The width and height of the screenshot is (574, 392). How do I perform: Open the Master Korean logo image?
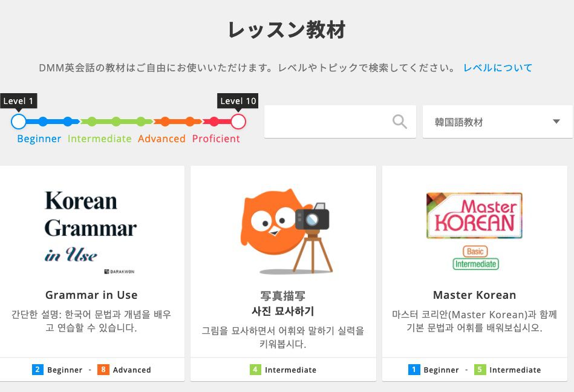[474, 231]
